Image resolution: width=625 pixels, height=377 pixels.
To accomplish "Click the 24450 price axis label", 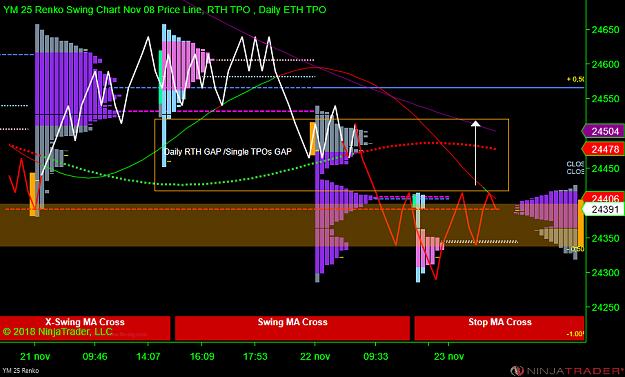I will [605, 169].
